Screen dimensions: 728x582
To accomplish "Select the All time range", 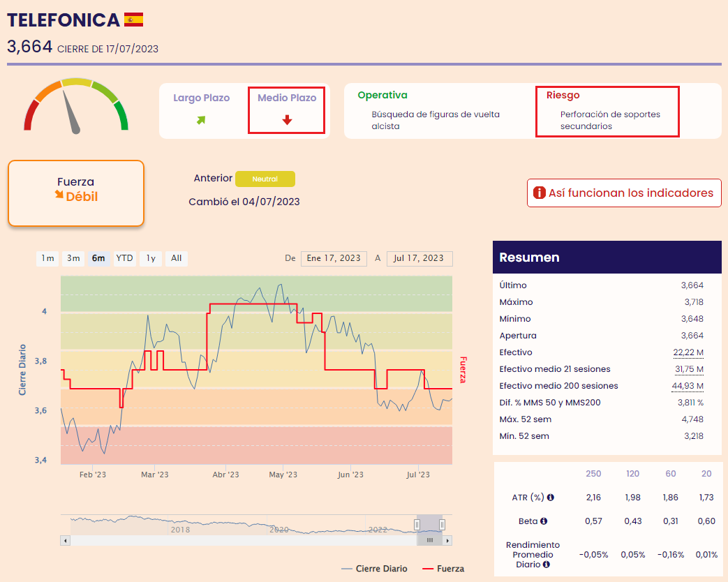I will [177, 258].
